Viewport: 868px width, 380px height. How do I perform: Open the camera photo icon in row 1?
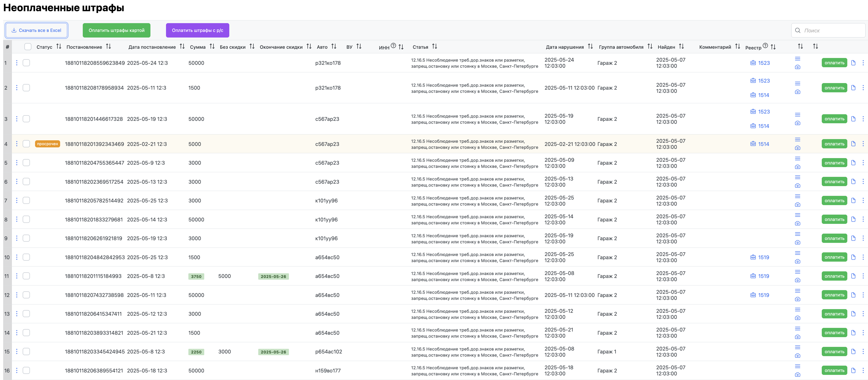pyautogui.click(x=797, y=67)
